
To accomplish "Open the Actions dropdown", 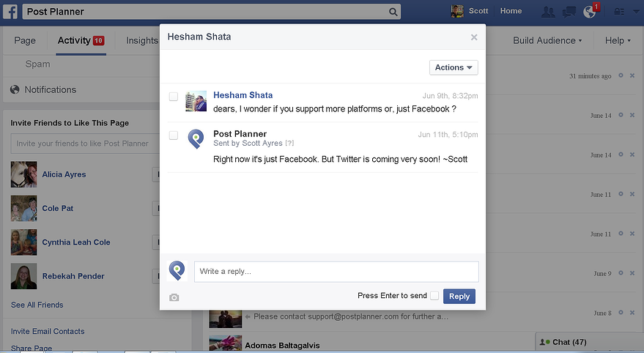I will [454, 67].
